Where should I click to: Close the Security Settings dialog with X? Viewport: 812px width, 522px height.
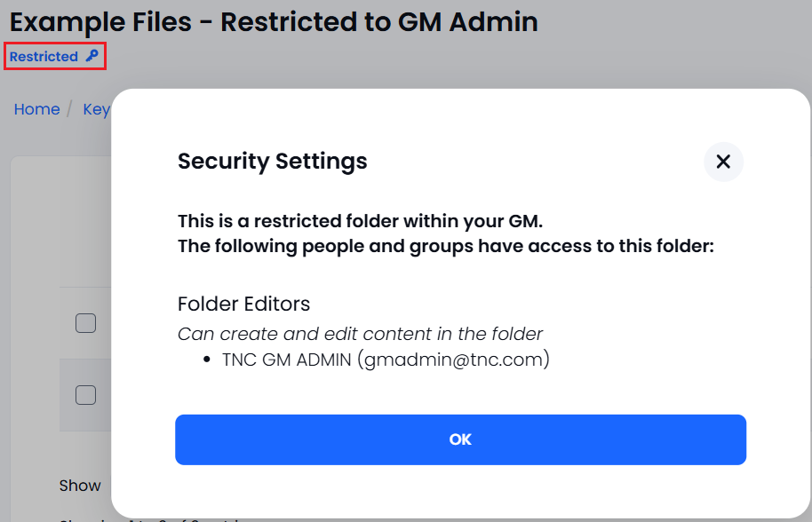(723, 162)
